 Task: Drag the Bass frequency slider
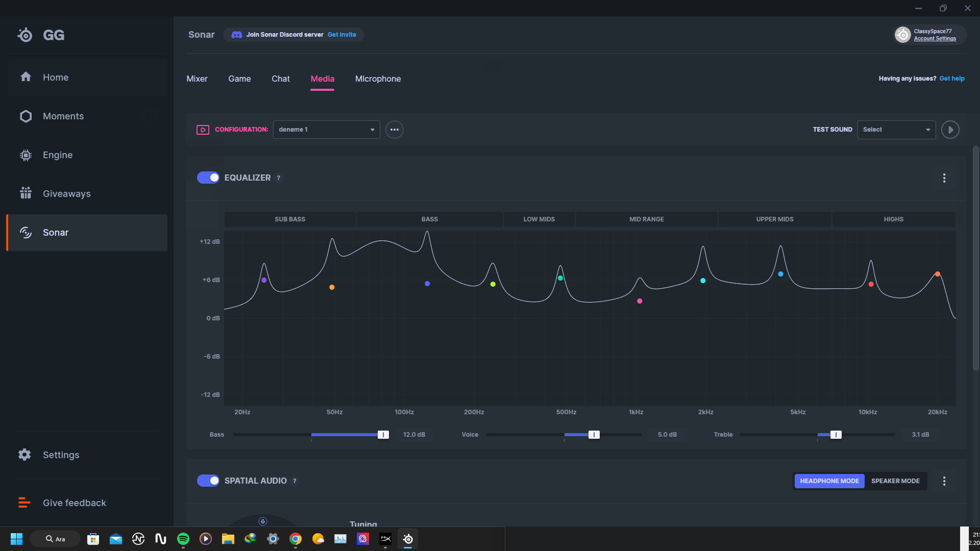[382, 434]
